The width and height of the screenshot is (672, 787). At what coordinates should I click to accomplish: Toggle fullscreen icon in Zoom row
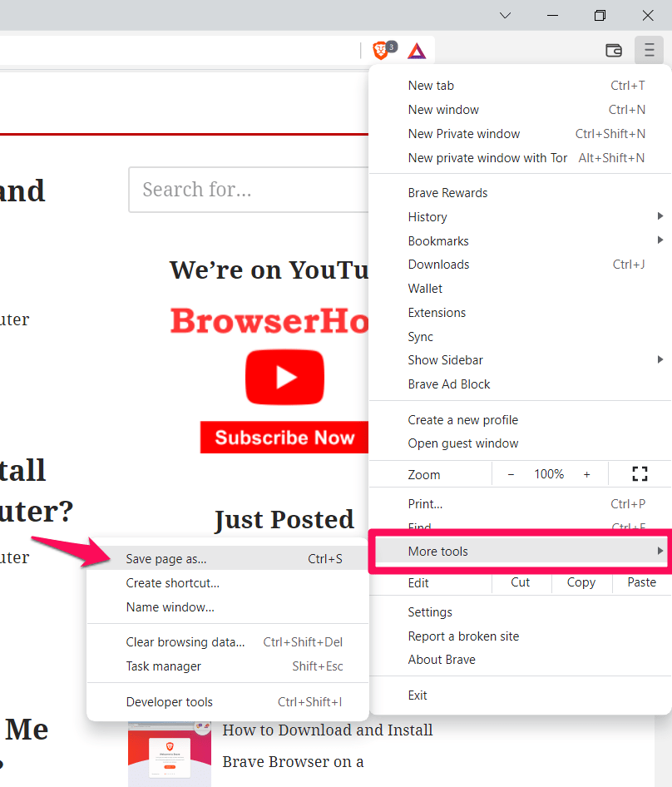(640, 474)
